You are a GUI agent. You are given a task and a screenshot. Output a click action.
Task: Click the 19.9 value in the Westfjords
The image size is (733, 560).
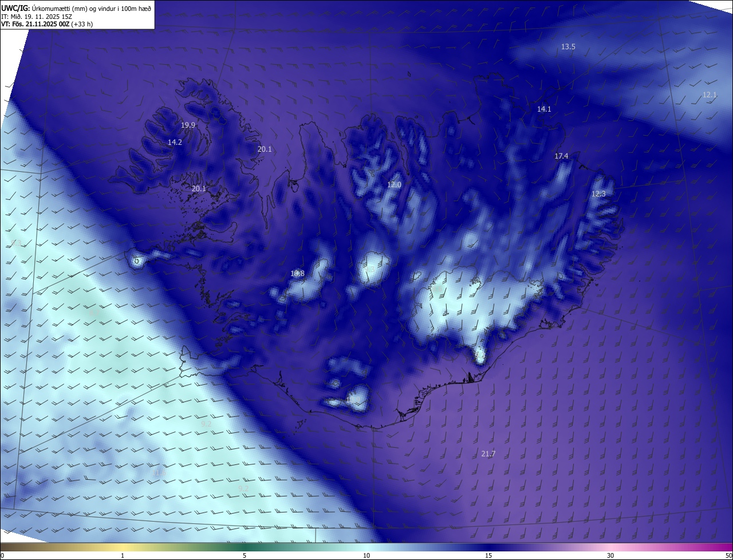coord(188,125)
